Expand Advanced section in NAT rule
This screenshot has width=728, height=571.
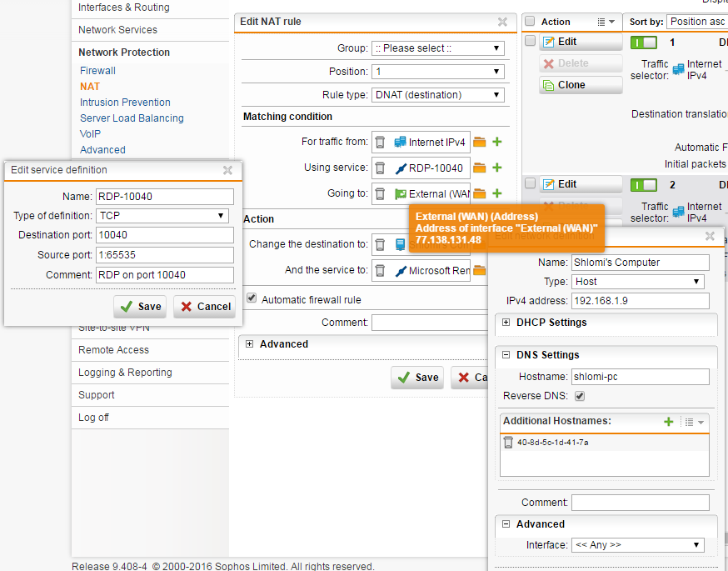coord(250,344)
